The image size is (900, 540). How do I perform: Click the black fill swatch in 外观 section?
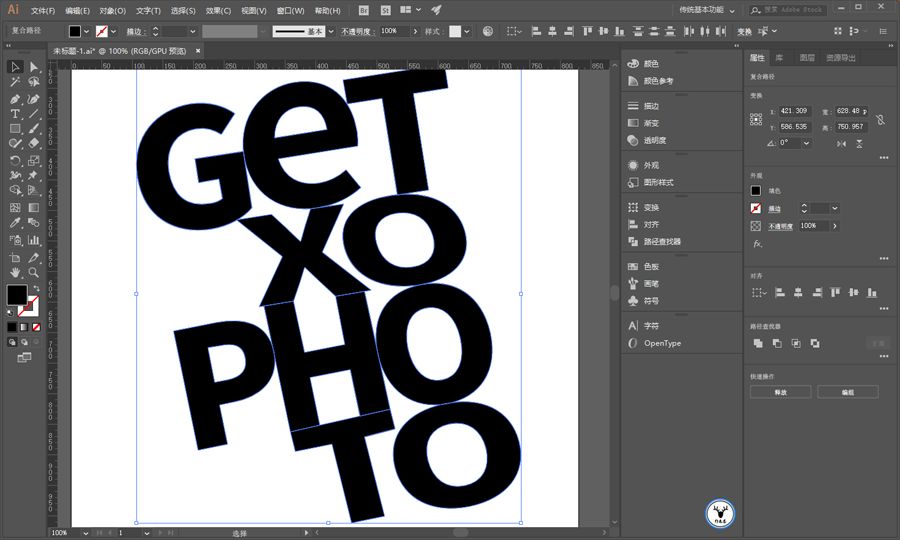[756, 190]
